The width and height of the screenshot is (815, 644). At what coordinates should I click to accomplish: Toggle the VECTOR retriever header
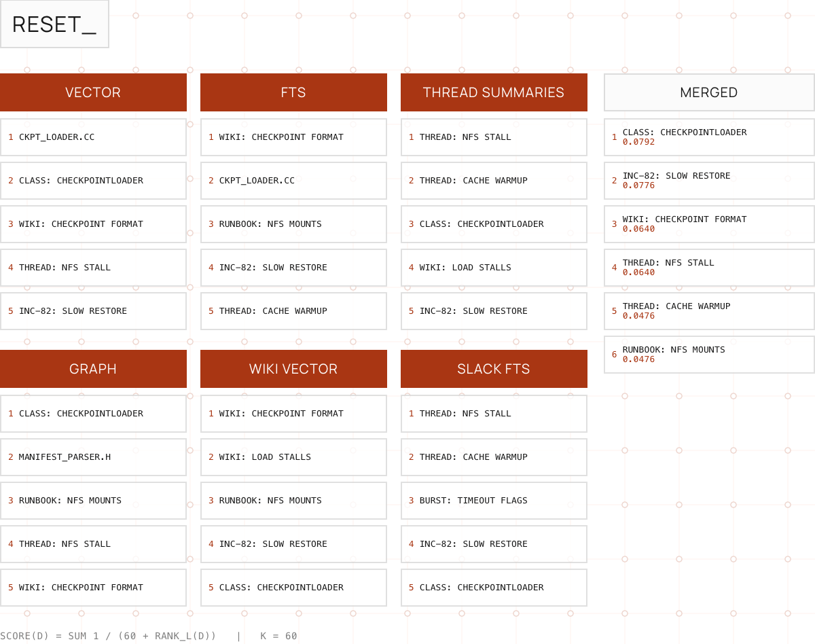tap(93, 92)
